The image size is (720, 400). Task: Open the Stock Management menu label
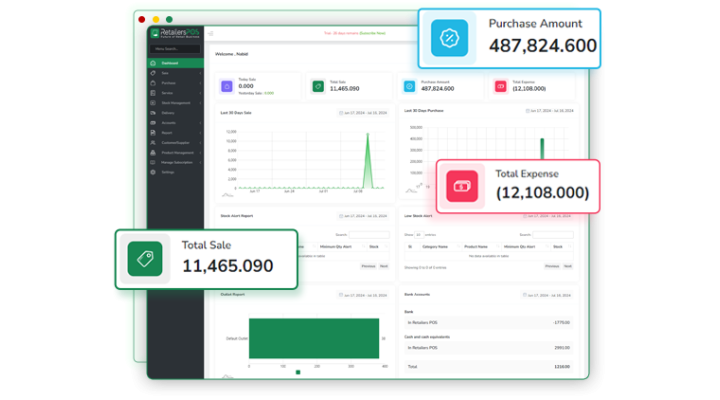coord(176,103)
